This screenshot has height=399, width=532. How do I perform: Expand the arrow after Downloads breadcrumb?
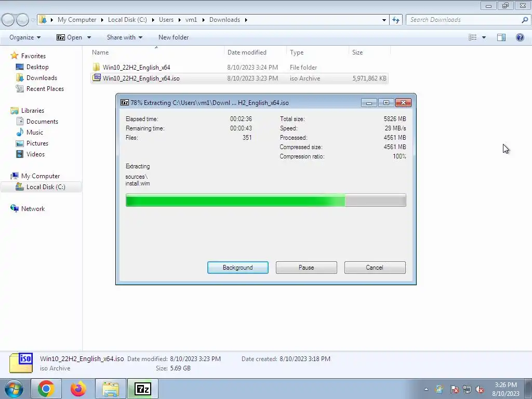tap(246, 20)
